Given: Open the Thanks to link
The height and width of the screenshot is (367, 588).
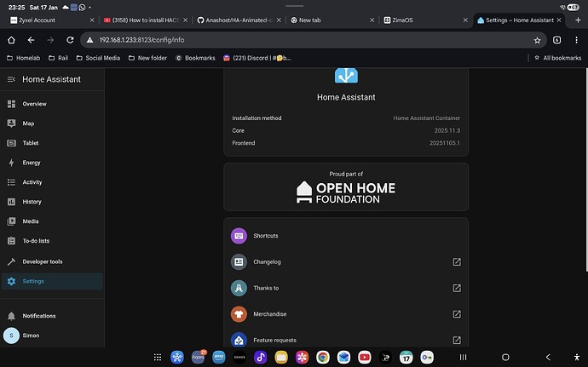Looking at the screenshot, I should click(346, 288).
